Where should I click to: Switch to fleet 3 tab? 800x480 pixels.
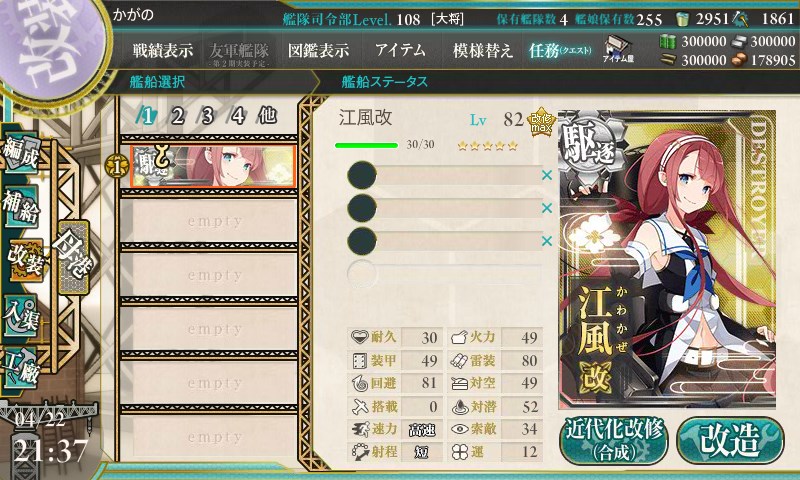[207, 116]
